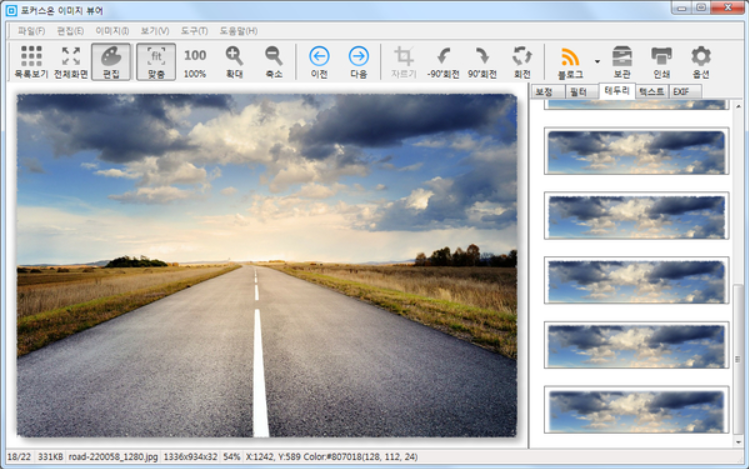Rotate image -90° counterclockwise
Image resolution: width=749 pixels, height=469 pixels.
(442, 61)
